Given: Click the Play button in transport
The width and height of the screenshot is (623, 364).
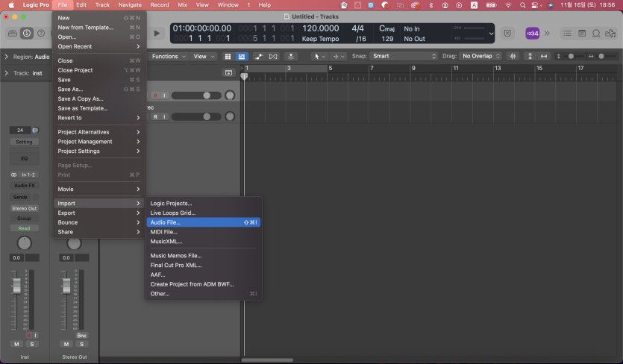Looking at the screenshot, I should pyautogui.click(x=157, y=34).
